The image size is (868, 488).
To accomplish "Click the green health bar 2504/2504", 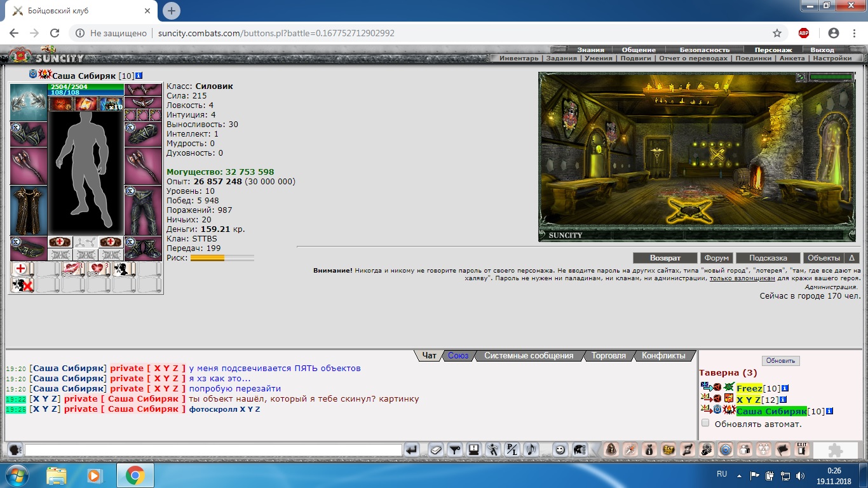I will [x=86, y=86].
